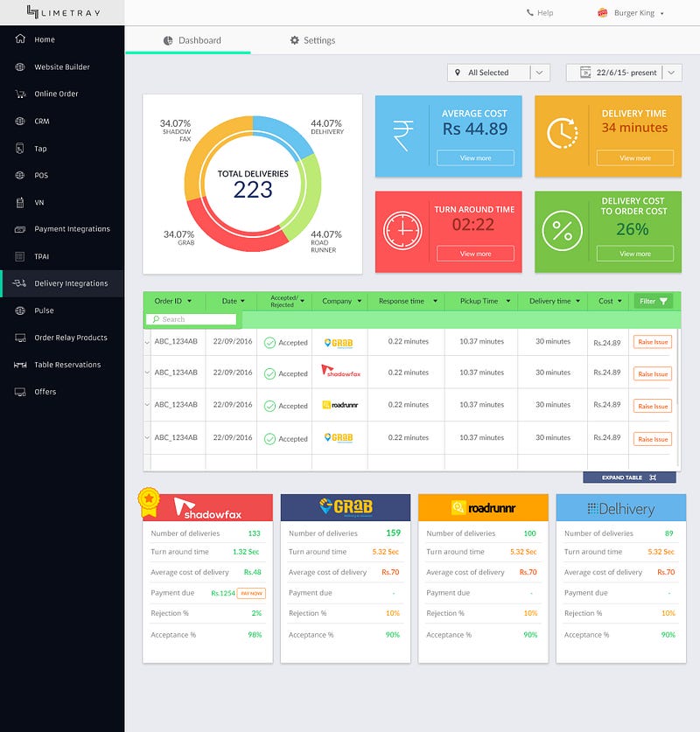Viewport: 700px width, 732px height.
Task: Click View more under Delivery Time
Action: point(635,157)
